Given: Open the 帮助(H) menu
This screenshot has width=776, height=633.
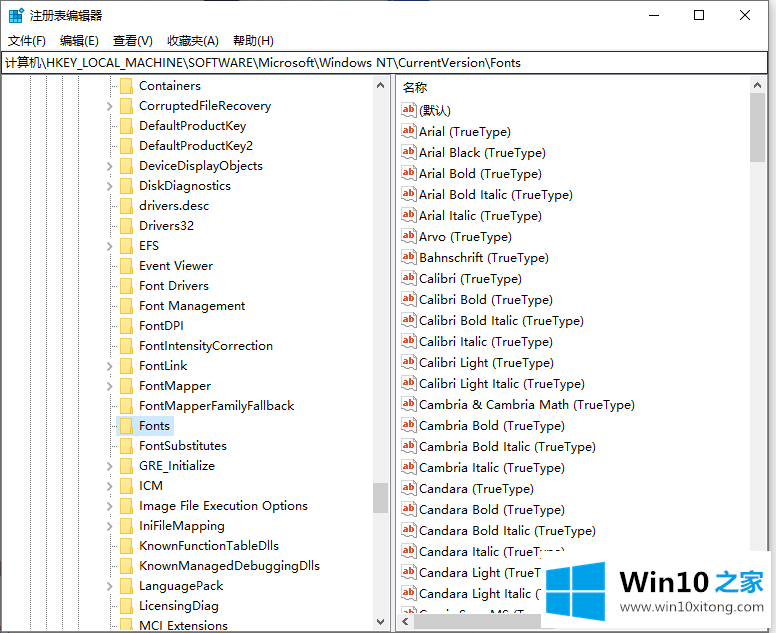Looking at the screenshot, I should click(x=253, y=41).
